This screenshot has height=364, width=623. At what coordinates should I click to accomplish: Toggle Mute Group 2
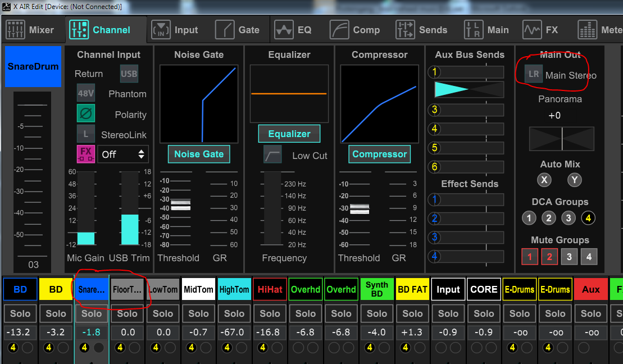(x=549, y=257)
